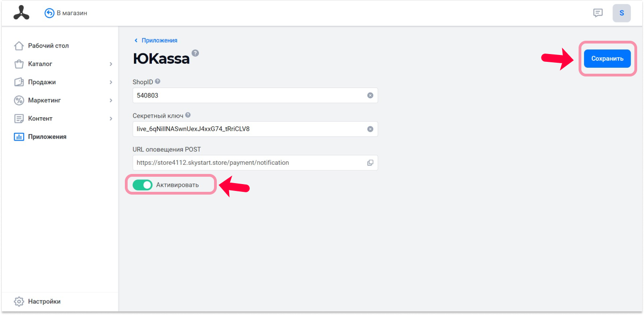Image resolution: width=644 pixels, height=315 pixels.
Task: Click the breadcrumb back chevron before "Приложения"
Action: [136, 40]
